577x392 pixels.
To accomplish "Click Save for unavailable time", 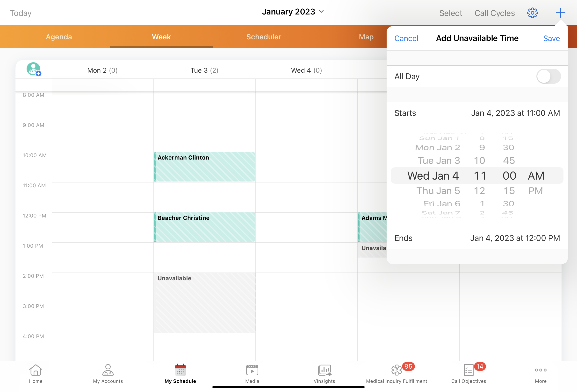I will click(x=551, y=38).
